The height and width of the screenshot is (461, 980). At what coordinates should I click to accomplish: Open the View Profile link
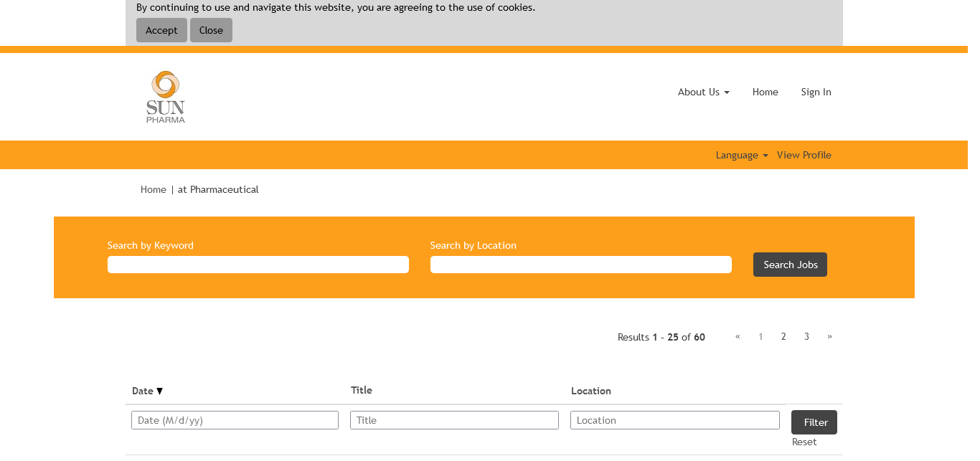(804, 155)
